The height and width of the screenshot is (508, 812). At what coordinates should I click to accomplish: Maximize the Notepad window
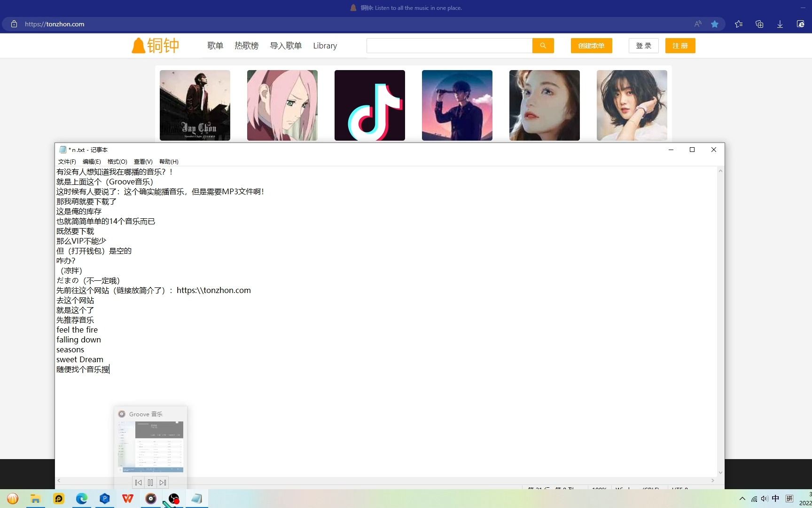click(x=692, y=150)
